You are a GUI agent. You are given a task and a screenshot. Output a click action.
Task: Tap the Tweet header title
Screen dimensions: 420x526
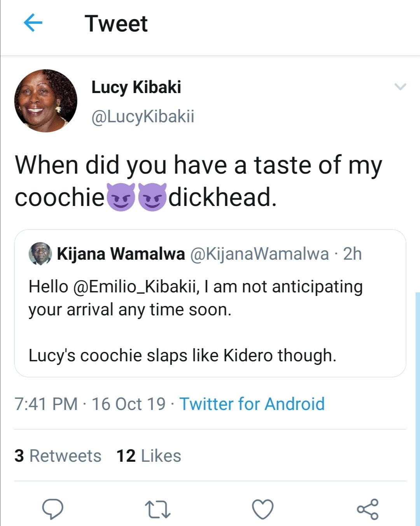pos(116,23)
